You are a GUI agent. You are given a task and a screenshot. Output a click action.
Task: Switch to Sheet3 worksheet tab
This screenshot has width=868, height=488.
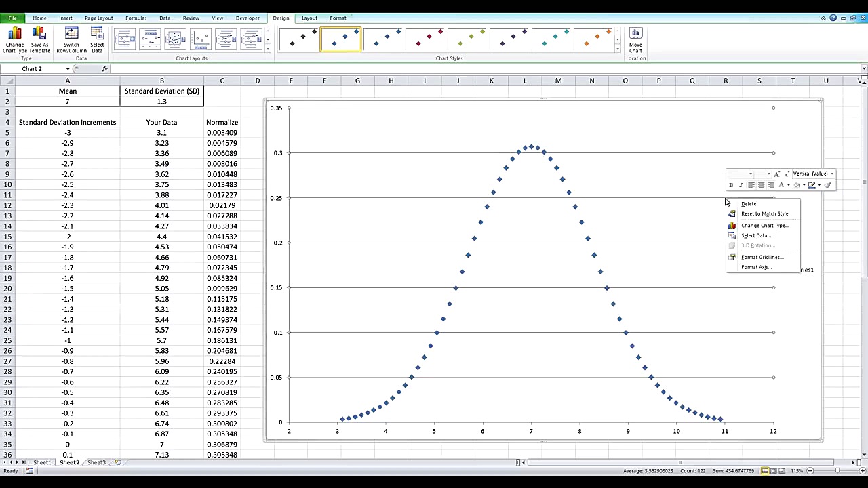pyautogui.click(x=96, y=462)
